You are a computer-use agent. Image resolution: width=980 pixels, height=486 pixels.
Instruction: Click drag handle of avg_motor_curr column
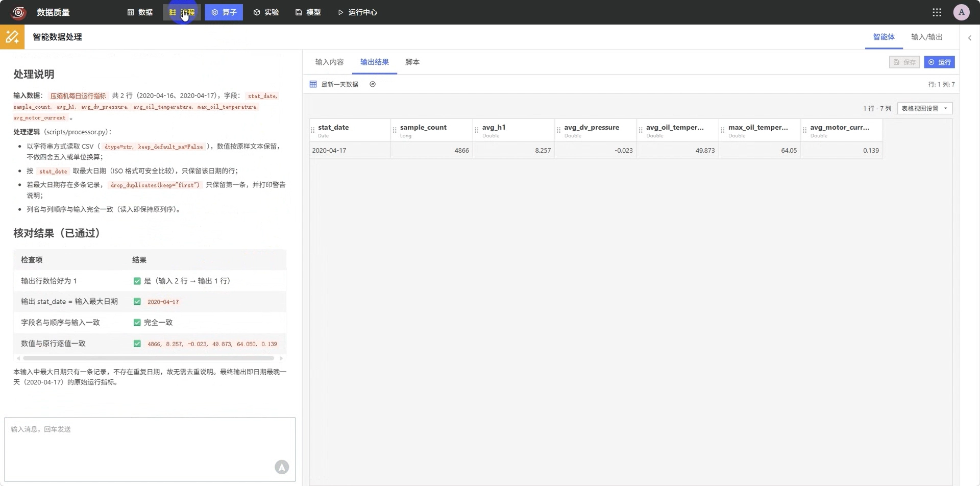(804, 131)
